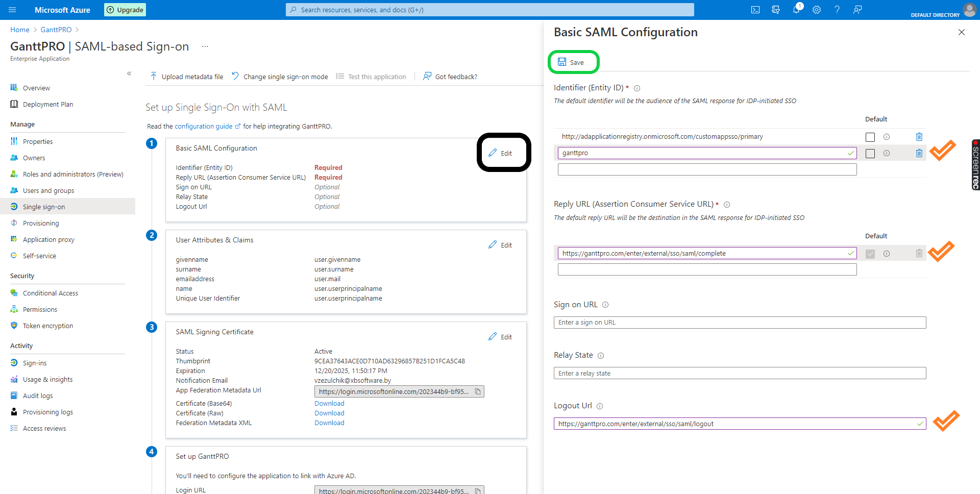Viewport: 980px width, 494px height.
Task: Open Cloud Shell from the top bar
Action: click(x=755, y=10)
